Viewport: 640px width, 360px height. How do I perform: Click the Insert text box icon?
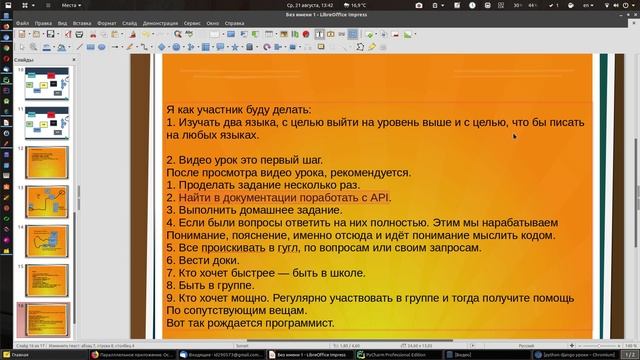(319, 34)
